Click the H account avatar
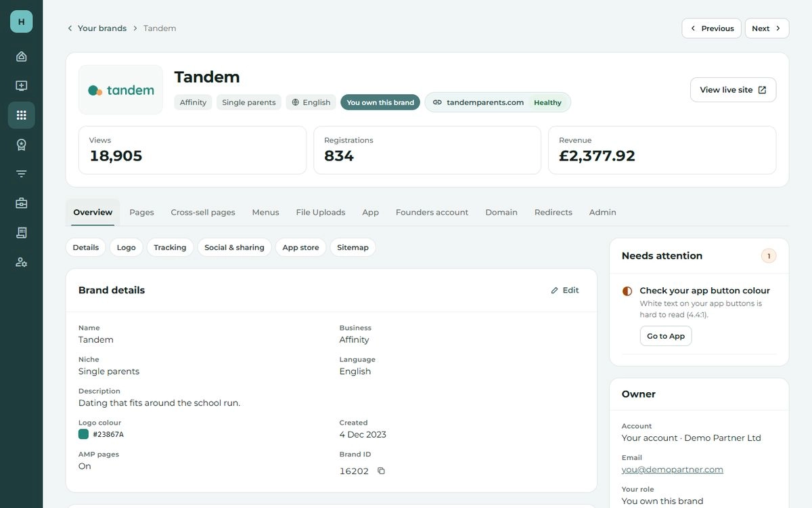 [x=21, y=22]
